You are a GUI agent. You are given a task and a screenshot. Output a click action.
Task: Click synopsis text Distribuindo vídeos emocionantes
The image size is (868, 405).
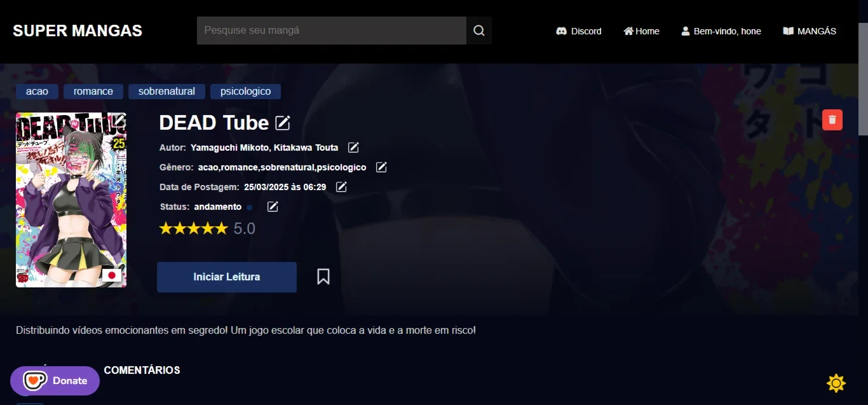(x=246, y=331)
